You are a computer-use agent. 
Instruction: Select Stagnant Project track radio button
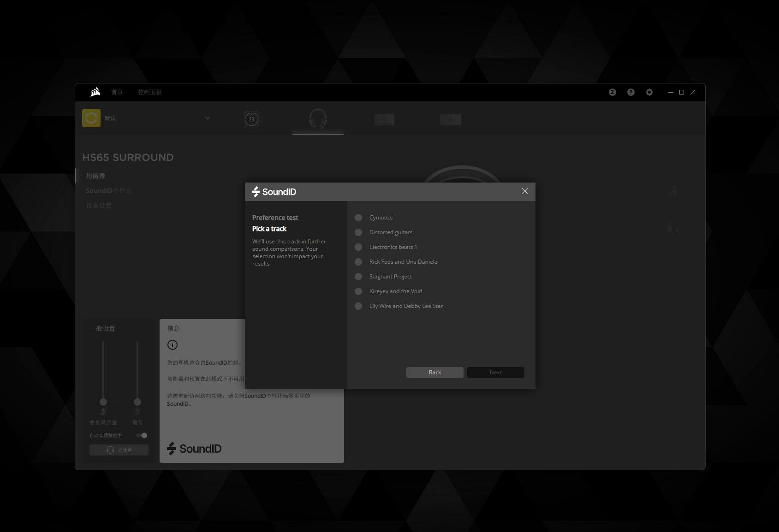358,277
